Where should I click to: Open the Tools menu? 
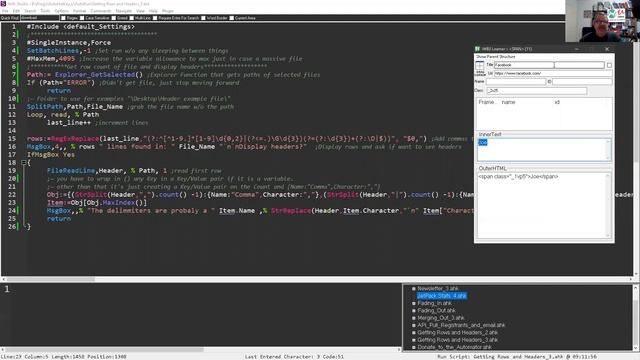(45, 11)
